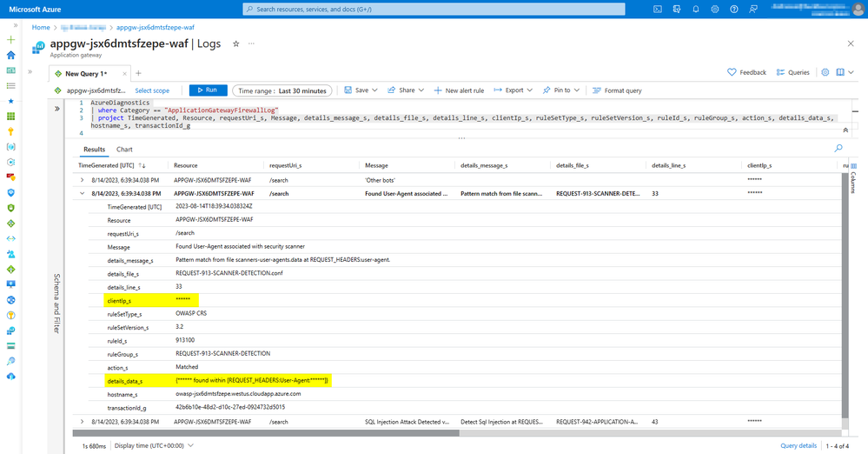Open Favorites star icon in left sidebar
868x454 pixels.
[x=11, y=101]
